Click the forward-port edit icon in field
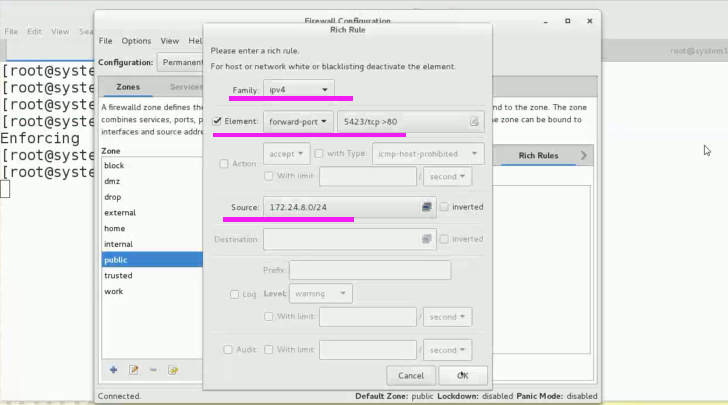Screen dimensions: 728x405 pyautogui.click(x=474, y=121)
